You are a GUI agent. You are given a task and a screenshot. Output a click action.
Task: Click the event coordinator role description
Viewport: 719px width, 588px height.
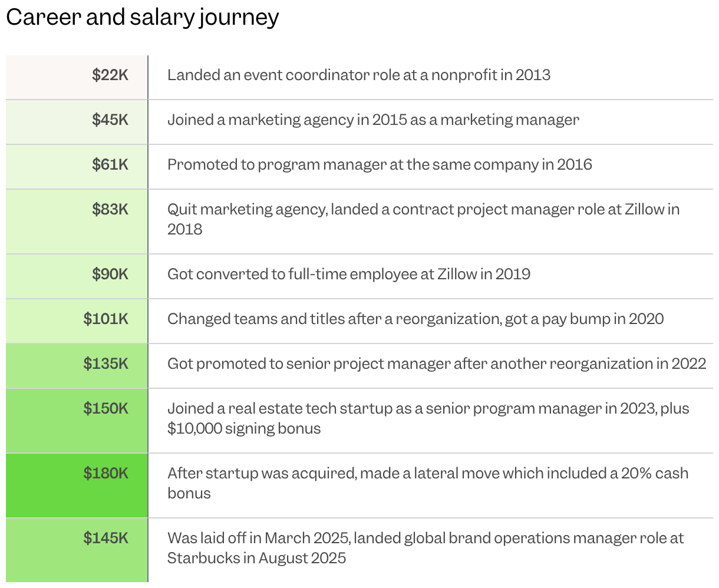(359, 75)
